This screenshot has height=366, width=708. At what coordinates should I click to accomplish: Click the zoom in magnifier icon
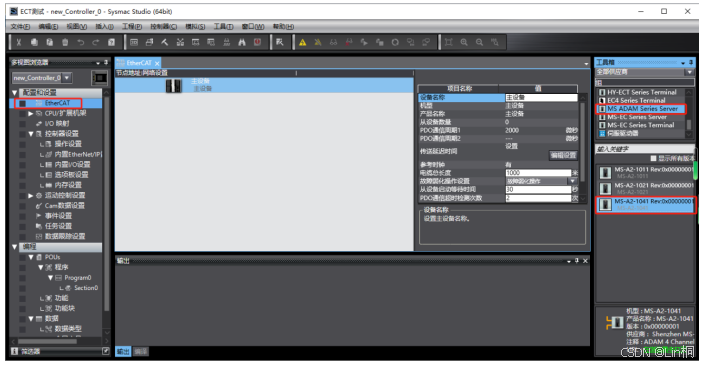pyautogui.click(x=464, y=42)
